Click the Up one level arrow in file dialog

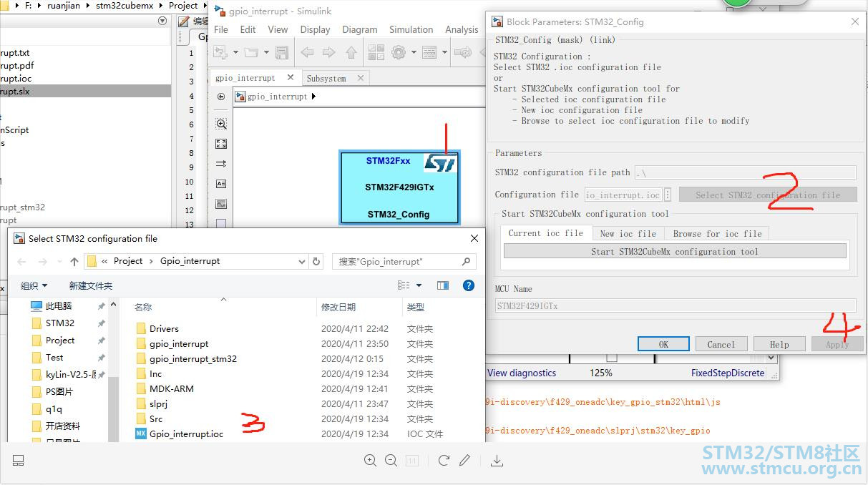point(74,262)
